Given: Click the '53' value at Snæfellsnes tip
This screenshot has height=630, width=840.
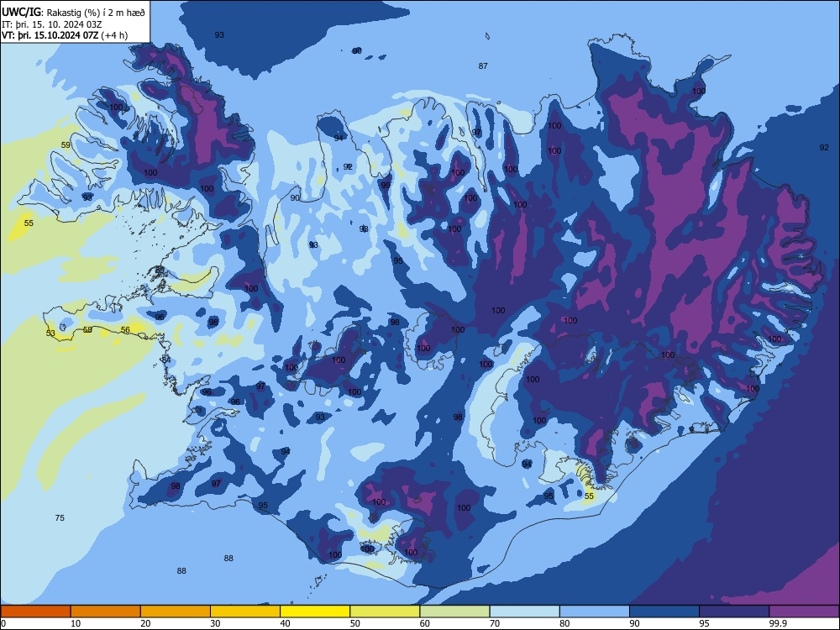Looking at the screenshot, I should [x=50, y=333].
